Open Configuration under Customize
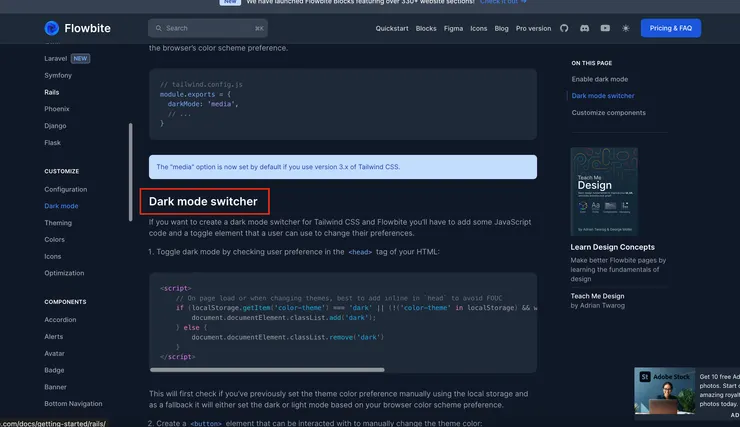The image size is (740, 427). pyautogui.click(x=66, y=189)
